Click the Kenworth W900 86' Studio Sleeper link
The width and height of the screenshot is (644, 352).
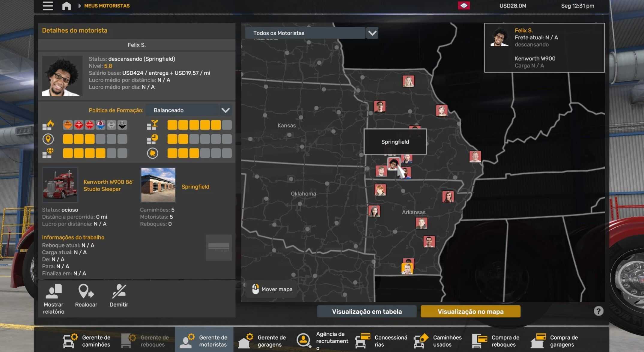108,185
